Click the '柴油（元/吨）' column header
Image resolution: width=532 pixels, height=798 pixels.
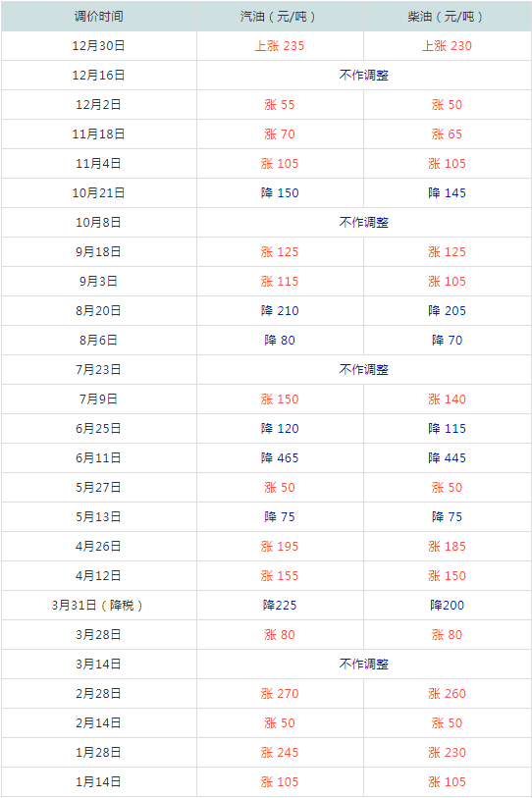point(447,17)
